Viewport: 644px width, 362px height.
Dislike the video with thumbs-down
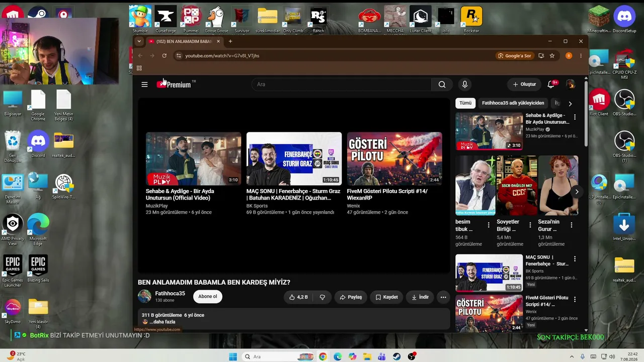pos(323,297)
